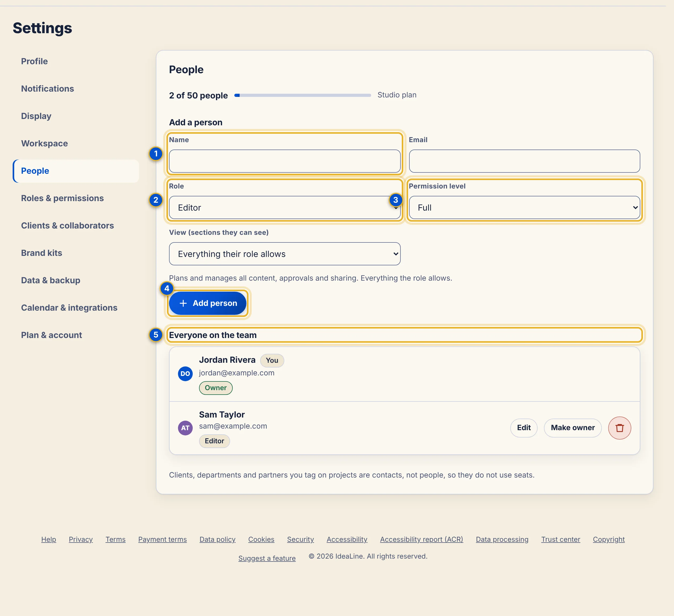Make Sam Taylor the owner
Screen dimensions: 674x616
pyautogui.click(x=572, y=428)
